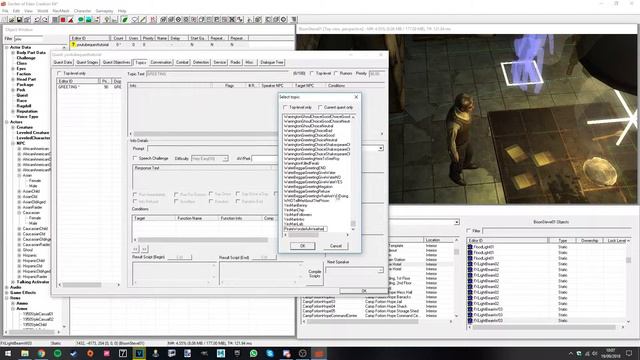640x360 pixels.
Task: Tick Top-level only above the GREETING topic list
Action: (x=60, y=73)
